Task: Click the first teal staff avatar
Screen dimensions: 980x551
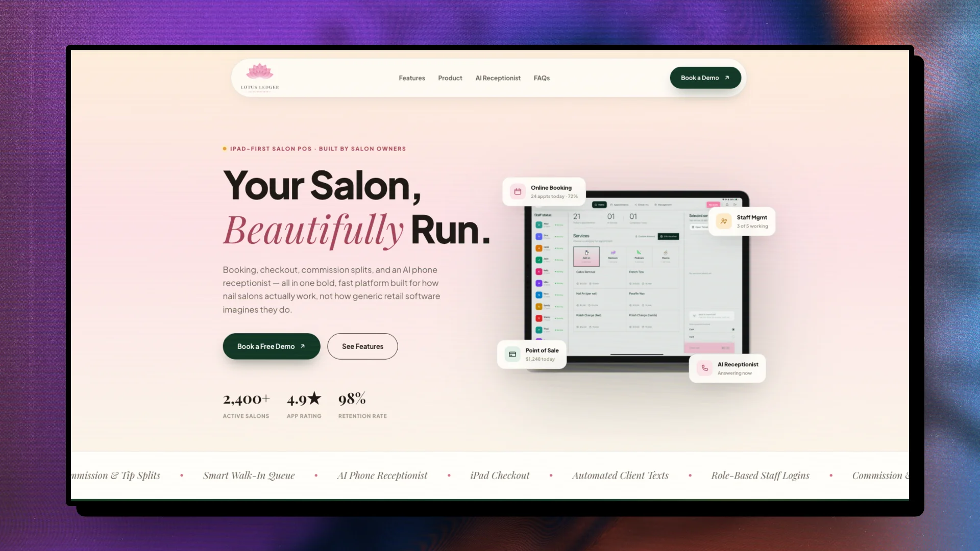Action: pyautogui.click(x=539, y=225)
